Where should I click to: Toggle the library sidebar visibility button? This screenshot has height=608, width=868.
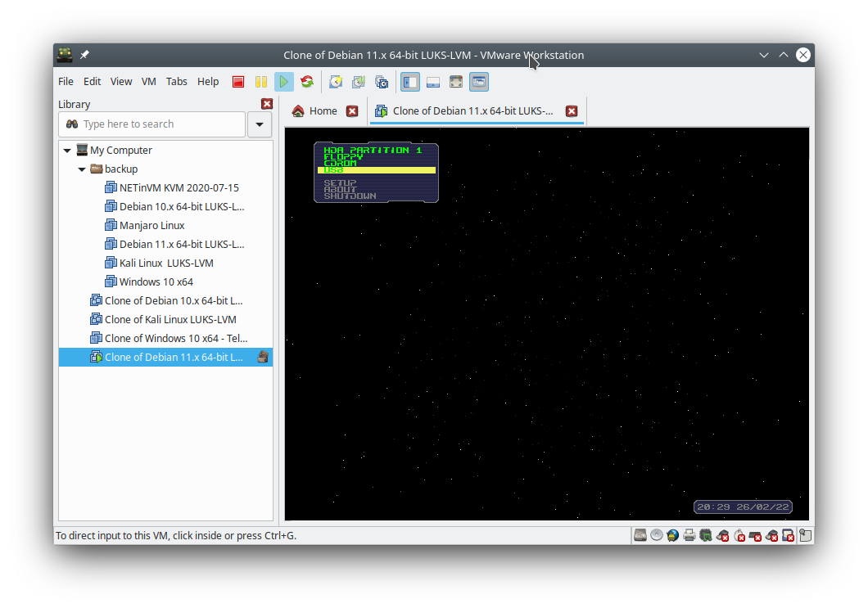(x=410, y=82)
